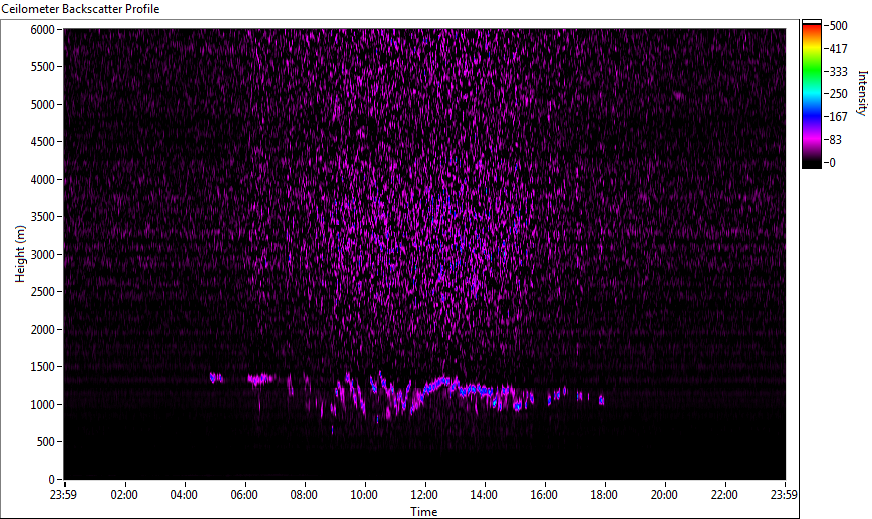
Task: Pick the blue band of color ramp
Action: pyautogui.click(x=811, y=112)
